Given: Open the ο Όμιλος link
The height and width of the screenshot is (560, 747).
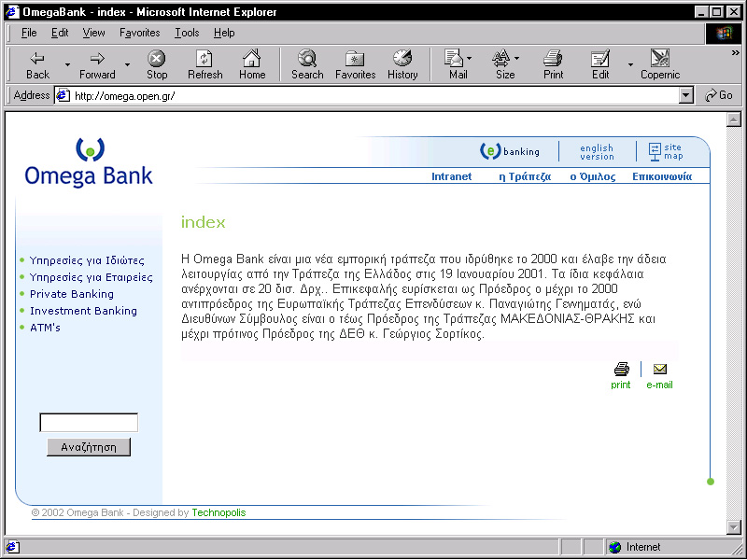Looking at the screenshot, I should 593,176.
